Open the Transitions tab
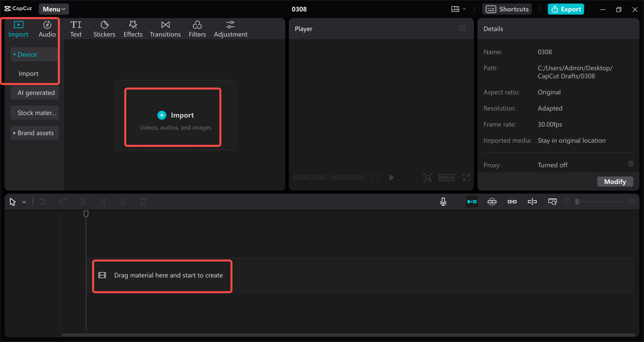 click(165, 29)
